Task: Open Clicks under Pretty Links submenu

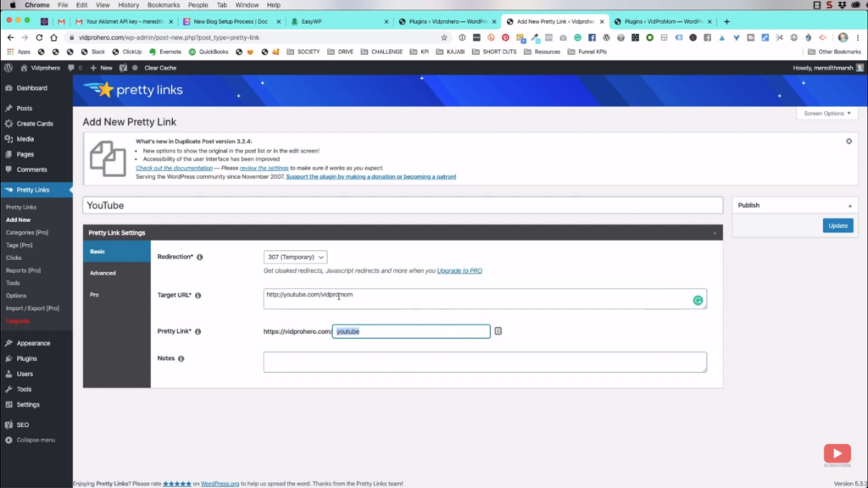Action: pos(14,258)
